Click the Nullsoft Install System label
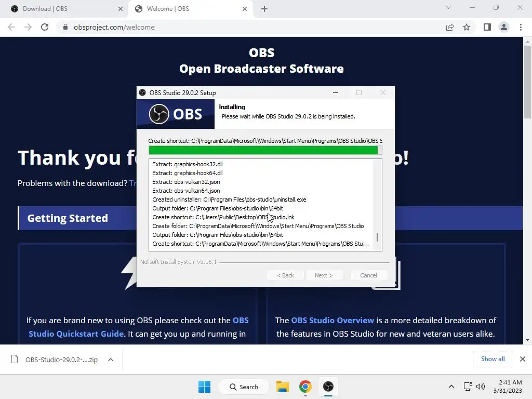Screen dimensions: 532x399 click(x=179, y=262)
